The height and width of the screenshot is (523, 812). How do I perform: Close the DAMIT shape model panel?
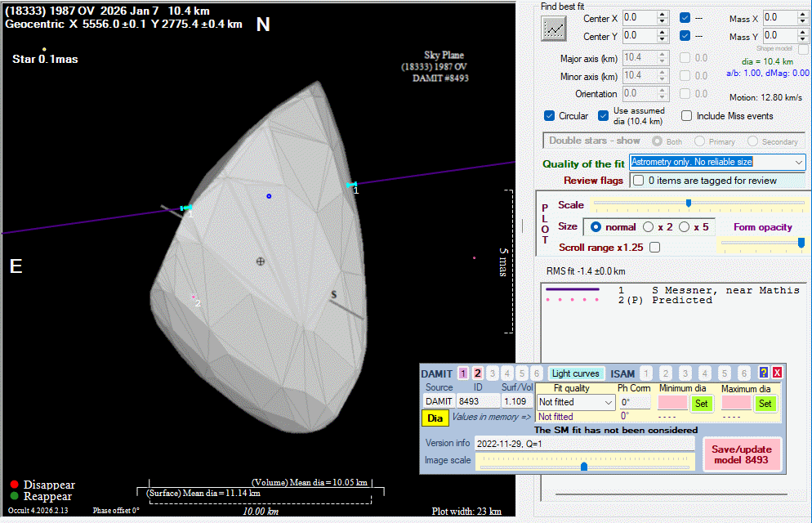point(777,373)
